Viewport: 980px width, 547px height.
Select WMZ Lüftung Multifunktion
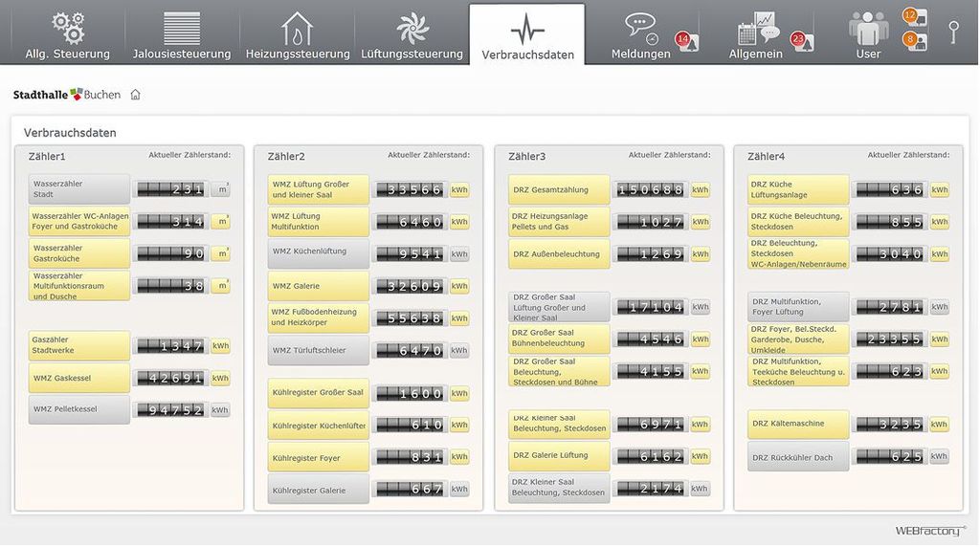pyautogui.click(x=318, y=221)
